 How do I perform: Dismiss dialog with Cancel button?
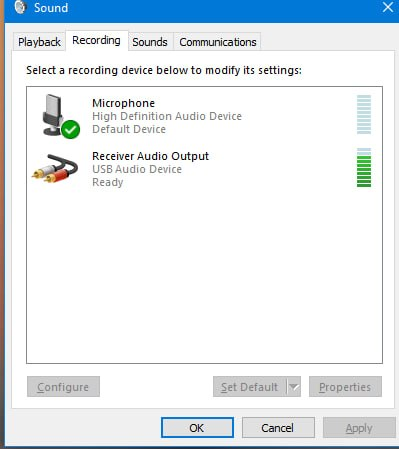point(278,428)
